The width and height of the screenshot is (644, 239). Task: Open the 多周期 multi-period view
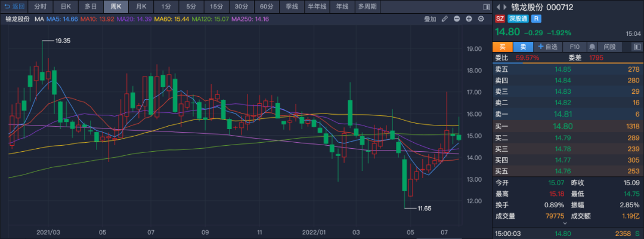tap(368, 7)
